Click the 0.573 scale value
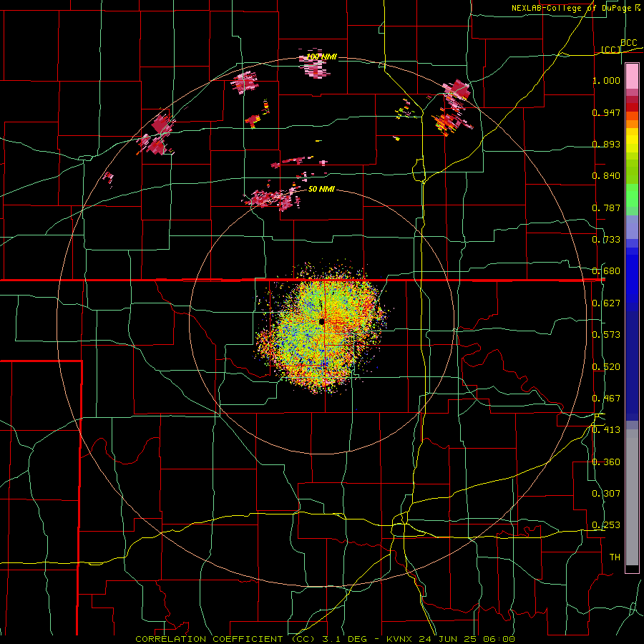Screen dimensions: 644x644 click(606, 335)
